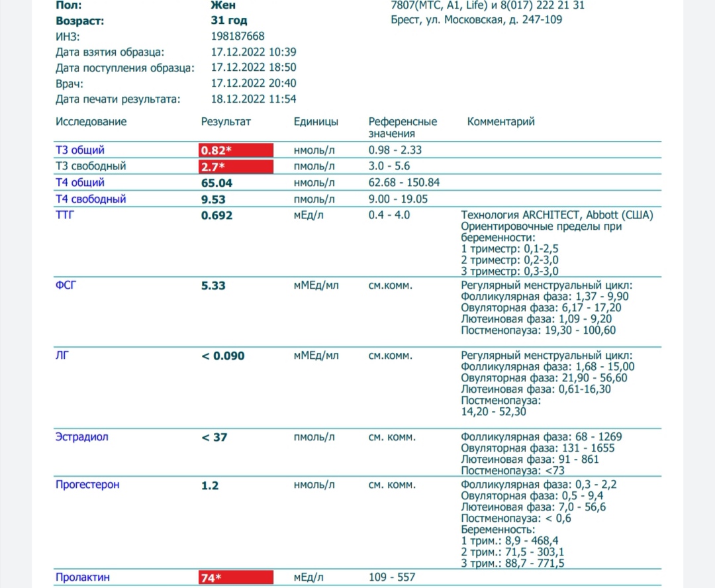Click the phone number line with '222 21 31'

487,5
